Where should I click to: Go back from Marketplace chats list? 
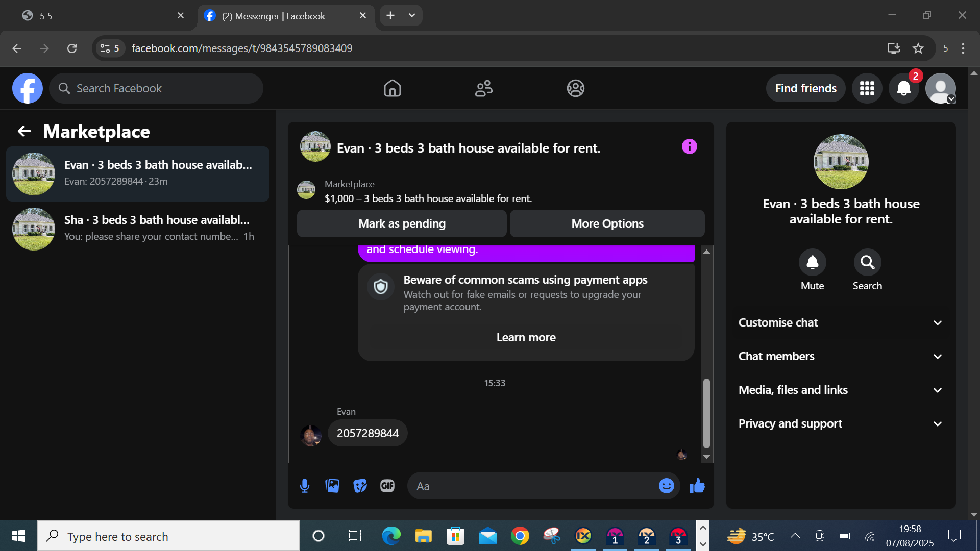[x=24, y=132]
